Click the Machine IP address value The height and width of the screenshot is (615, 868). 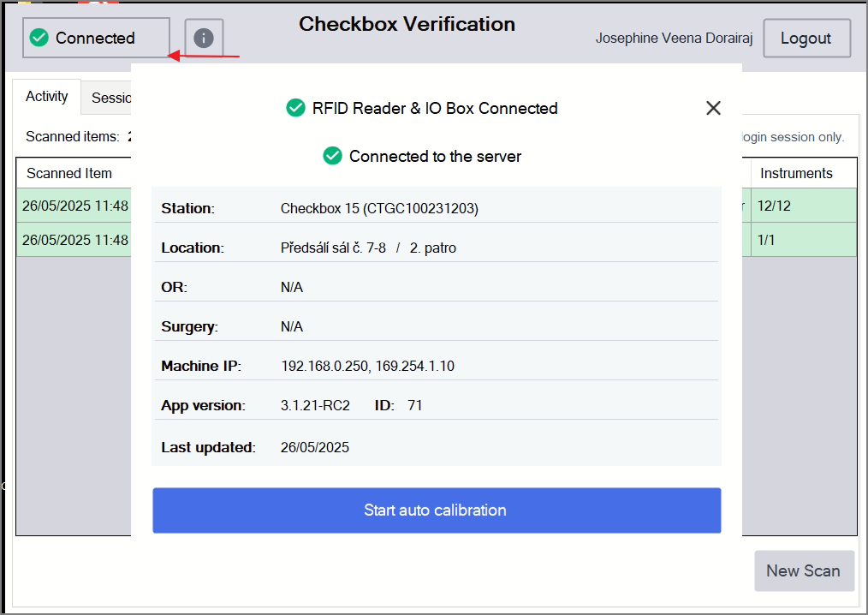point(367,367)
